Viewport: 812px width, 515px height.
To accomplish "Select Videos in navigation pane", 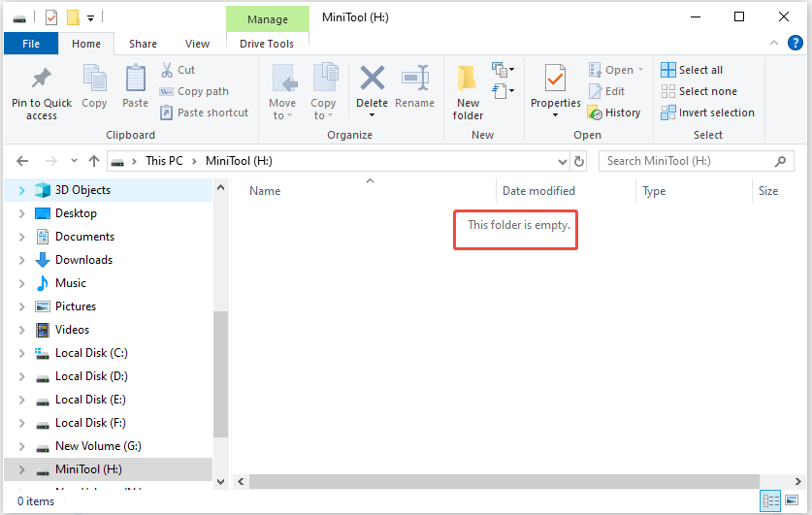I will tap(72, 330).
